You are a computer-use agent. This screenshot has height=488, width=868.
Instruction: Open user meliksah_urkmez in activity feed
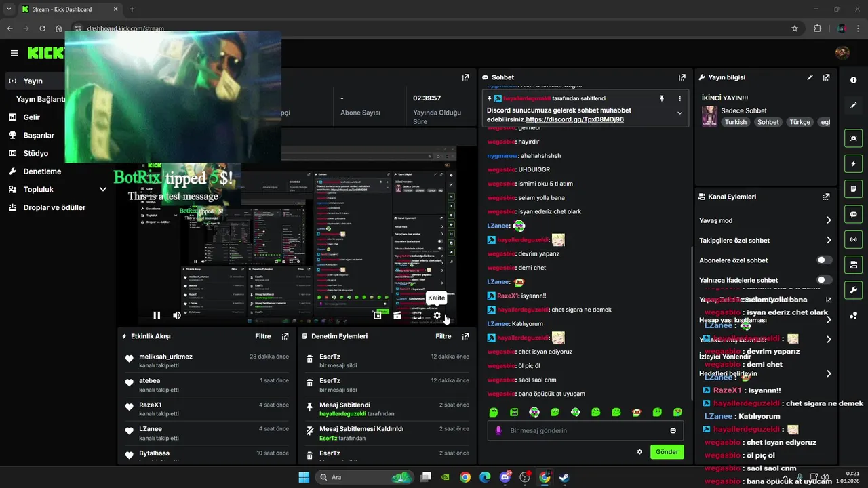click(165, 357)
